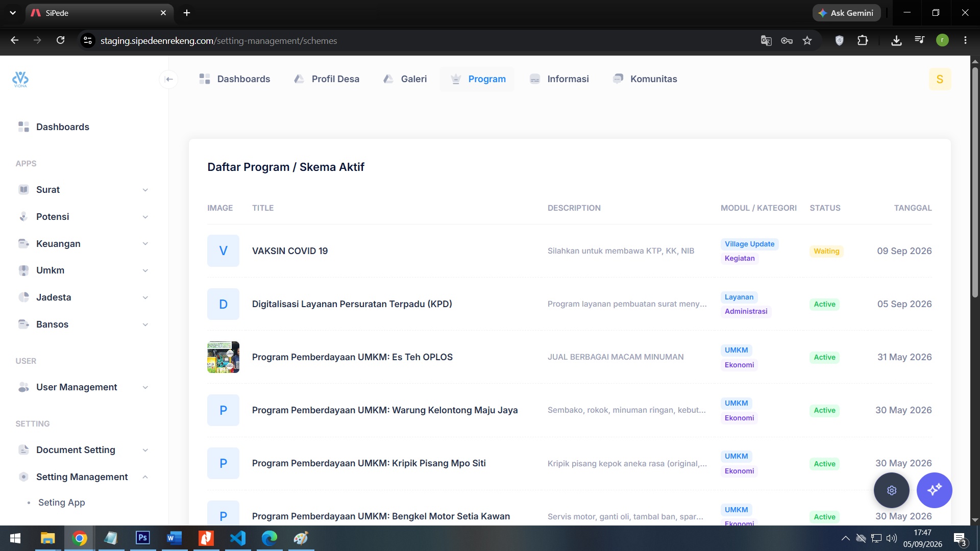
Task: Open the Komunitas tab
Action: (645, 79)
